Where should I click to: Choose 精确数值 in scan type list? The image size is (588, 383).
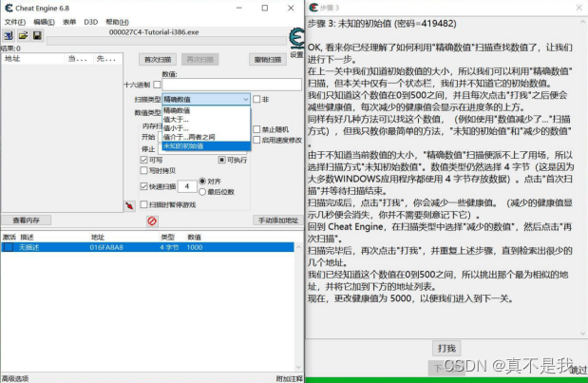click(206, 110)
